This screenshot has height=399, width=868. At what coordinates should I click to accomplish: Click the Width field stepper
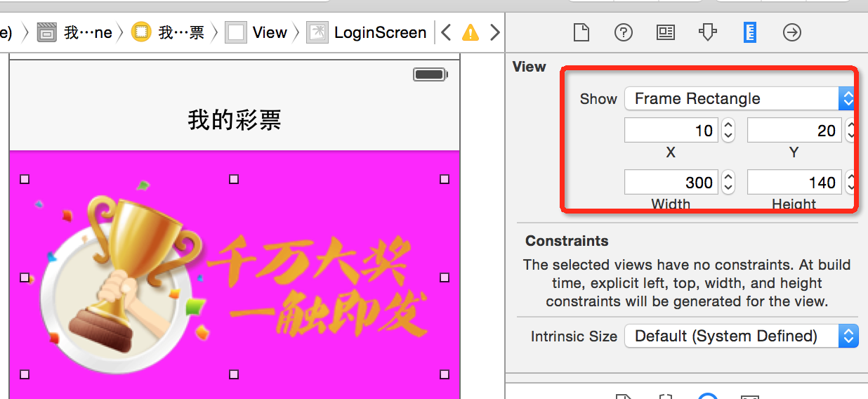[728, 183]
